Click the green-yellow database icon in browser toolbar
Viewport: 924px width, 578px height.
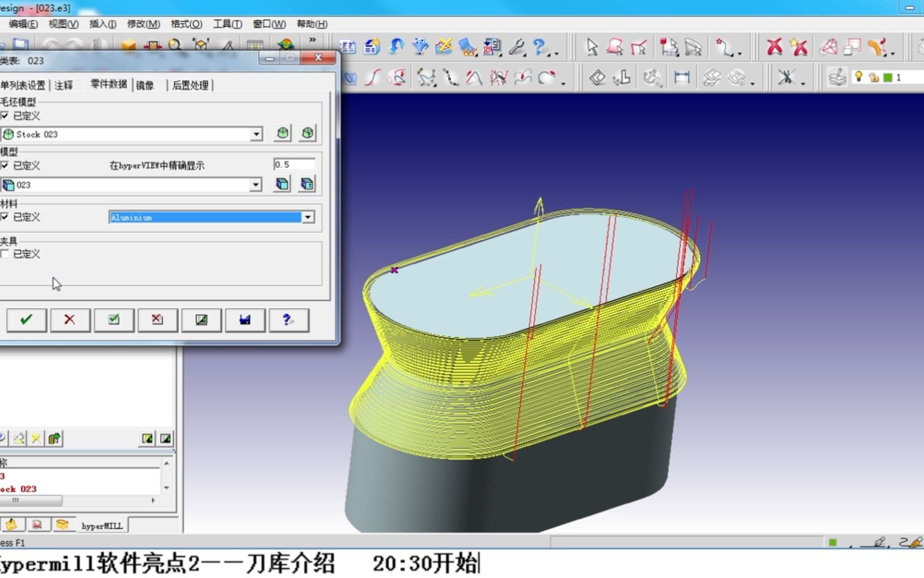(x=54, y=439)
